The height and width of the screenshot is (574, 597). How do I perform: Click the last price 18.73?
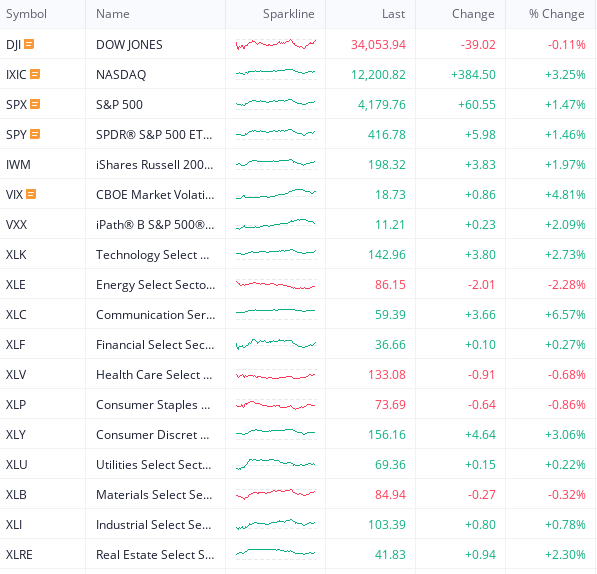click(x=390, y=195)
